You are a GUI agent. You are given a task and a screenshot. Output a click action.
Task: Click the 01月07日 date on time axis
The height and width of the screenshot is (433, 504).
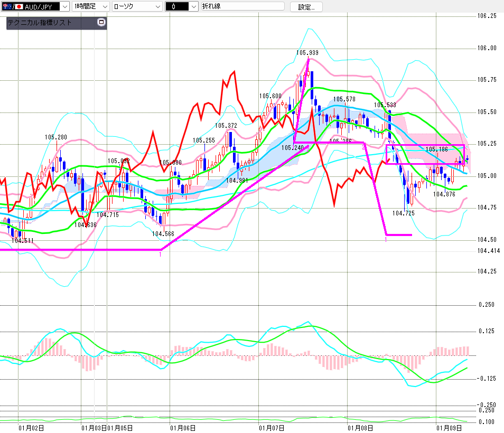272,427
